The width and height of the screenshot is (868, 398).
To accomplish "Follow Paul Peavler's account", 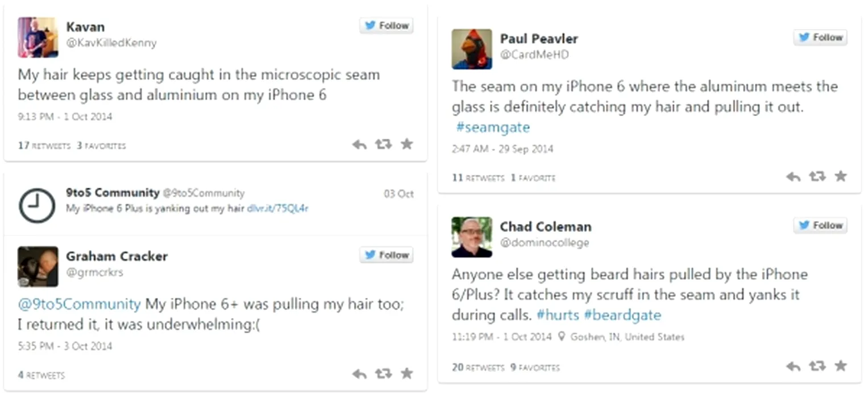I will pos(820,38).
